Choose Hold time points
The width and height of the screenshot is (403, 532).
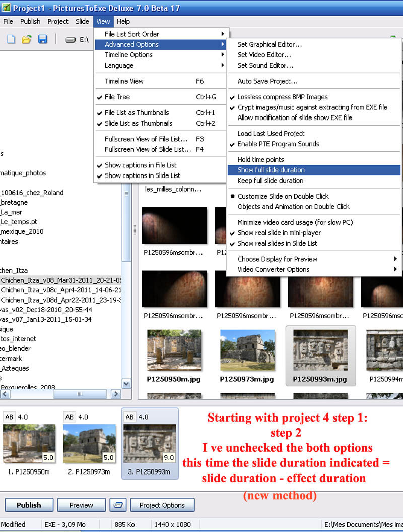click(314, 159)
